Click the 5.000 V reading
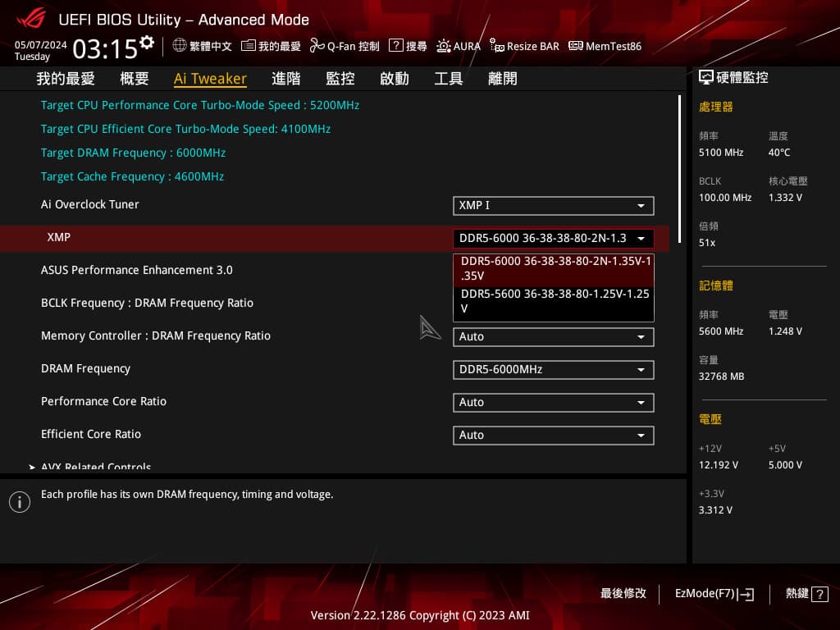 coord(785,465)
